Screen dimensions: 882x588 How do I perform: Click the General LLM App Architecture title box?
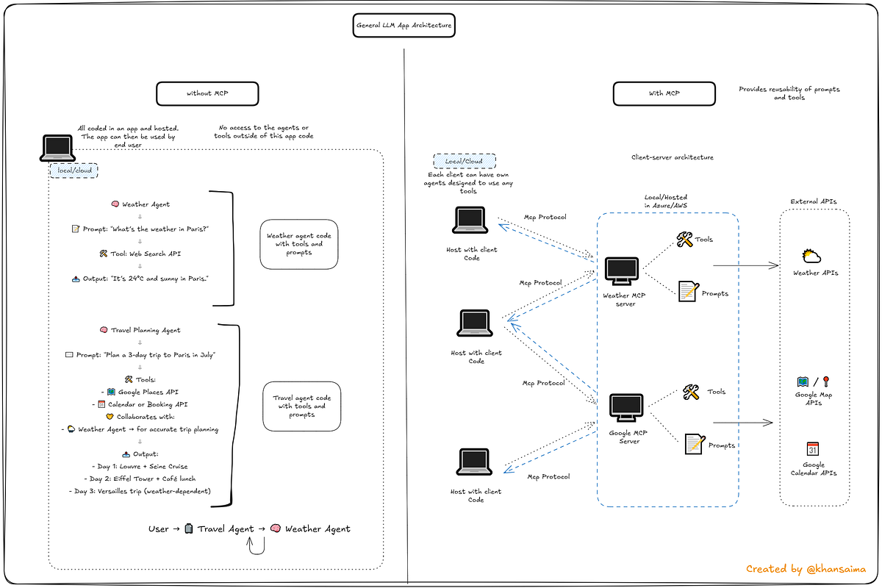(x=404, y=26)
